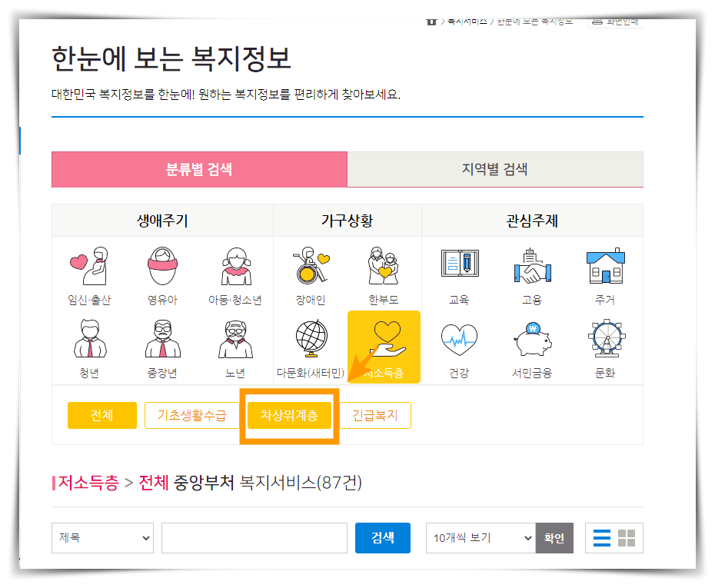Open the 제목 search field dropdown
715x588 pixels.
pyautogui.click(x=102, y=538)
